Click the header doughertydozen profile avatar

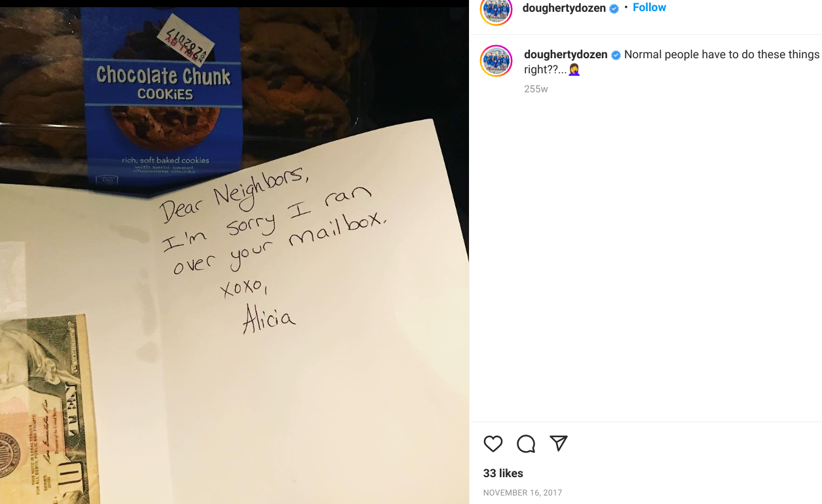496,9
